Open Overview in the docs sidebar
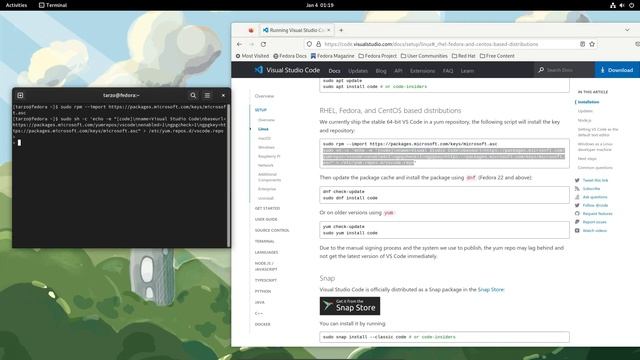This screenshot has height=360, width=640. point(264,96)
